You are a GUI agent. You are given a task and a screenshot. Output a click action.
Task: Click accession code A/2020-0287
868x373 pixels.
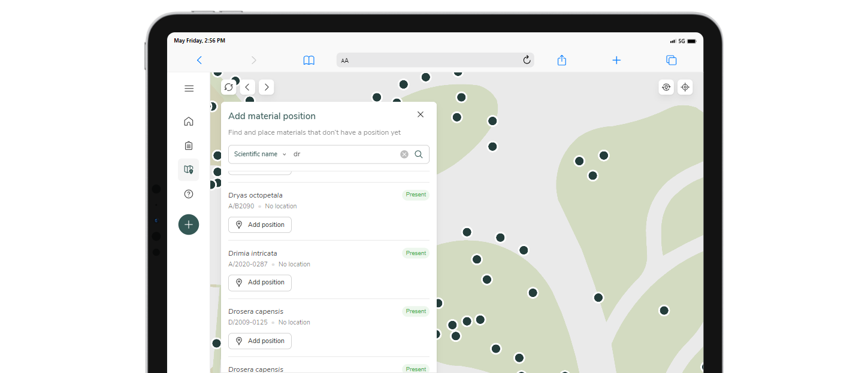pyautogui.click(x=248, y=264)
